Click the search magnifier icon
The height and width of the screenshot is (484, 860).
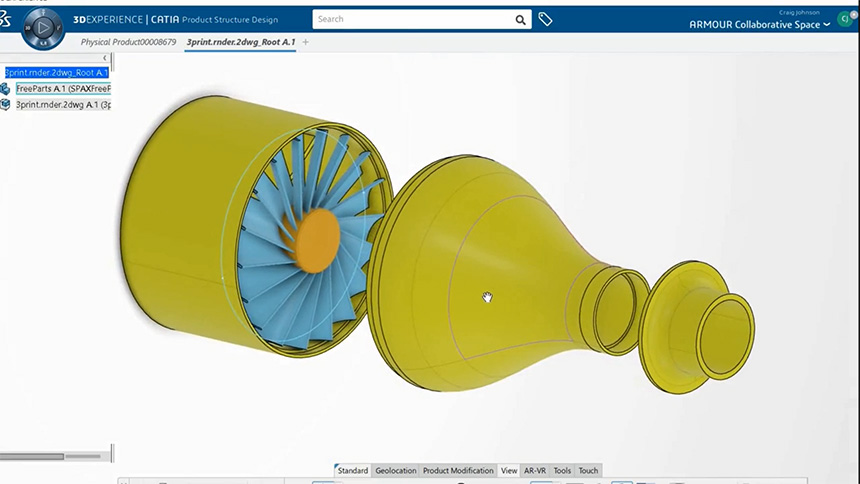(x=520, y=20)
